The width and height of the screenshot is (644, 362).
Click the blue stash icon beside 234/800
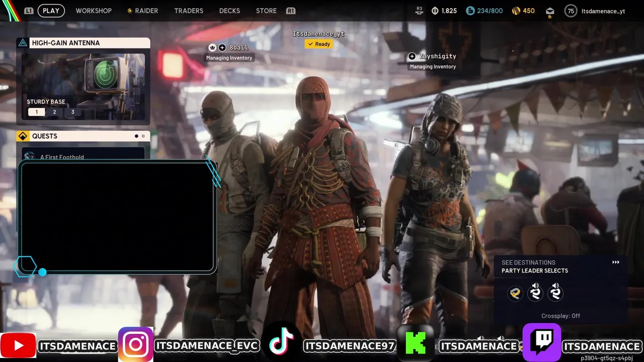click(470, 11)
